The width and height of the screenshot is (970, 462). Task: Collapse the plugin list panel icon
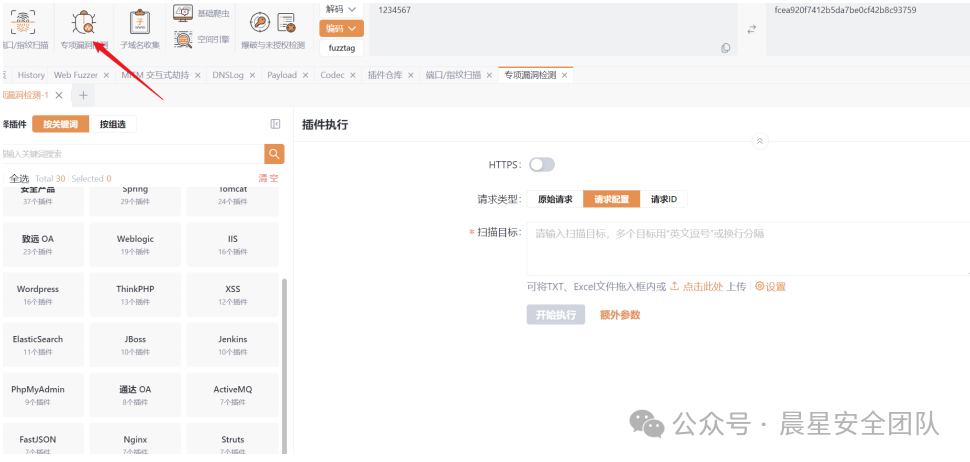click(275, 124)
